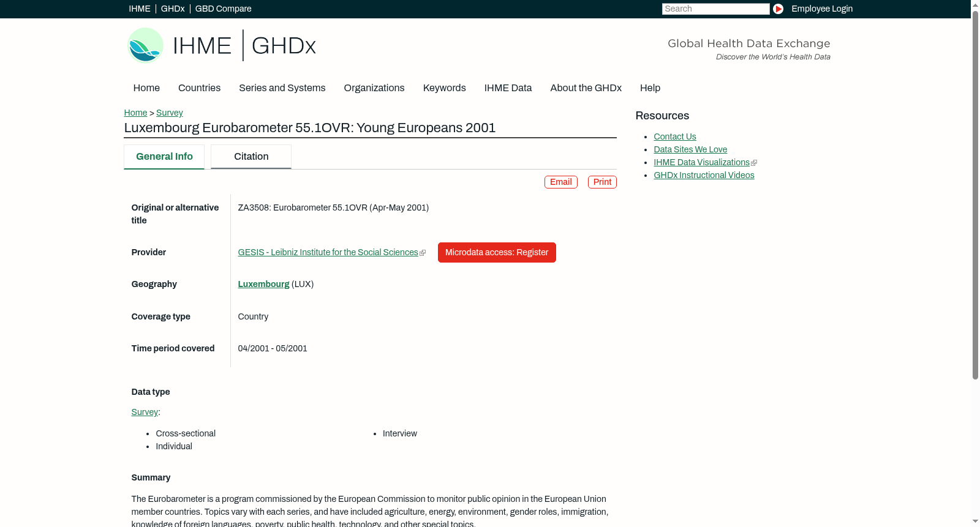Screen dimensions: 980x527
Task: Open GBD Compare in top bar
Action: pos(224,9)
